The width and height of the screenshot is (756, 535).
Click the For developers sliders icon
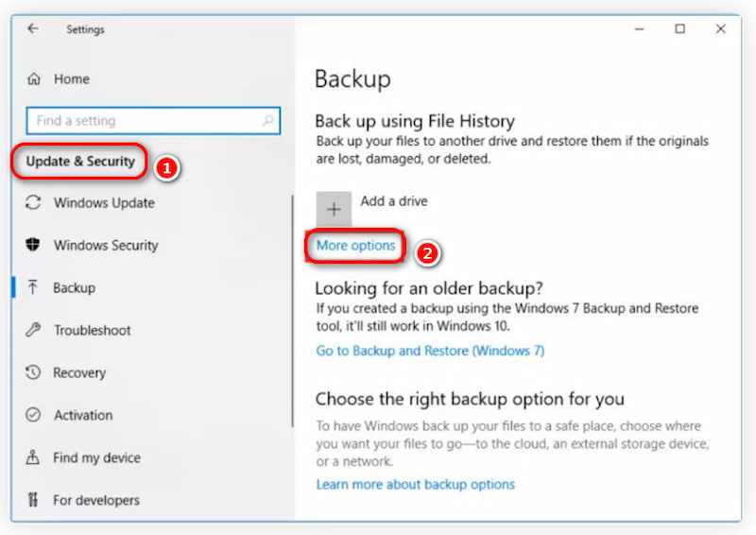click(34, 500)
